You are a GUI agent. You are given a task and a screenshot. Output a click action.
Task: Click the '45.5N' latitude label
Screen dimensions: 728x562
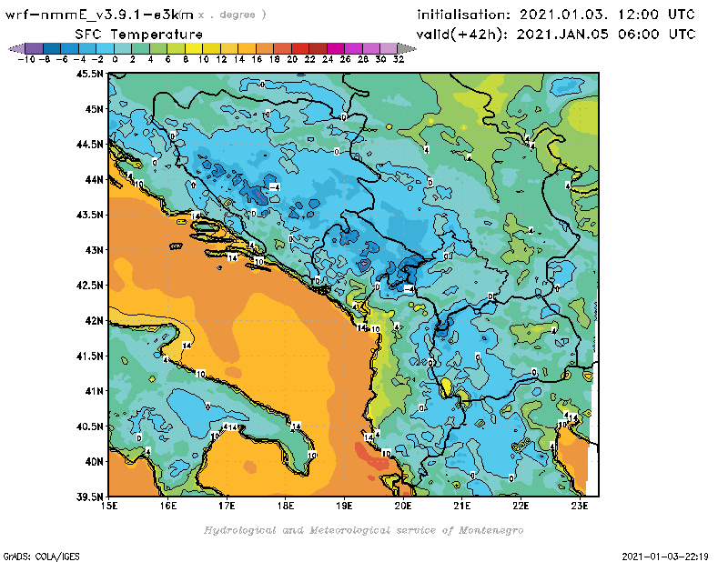89,74
